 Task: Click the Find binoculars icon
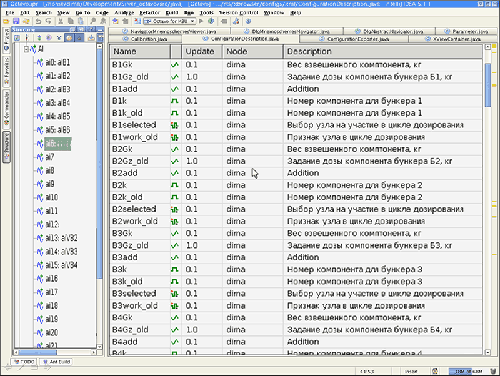coord(93,21)
